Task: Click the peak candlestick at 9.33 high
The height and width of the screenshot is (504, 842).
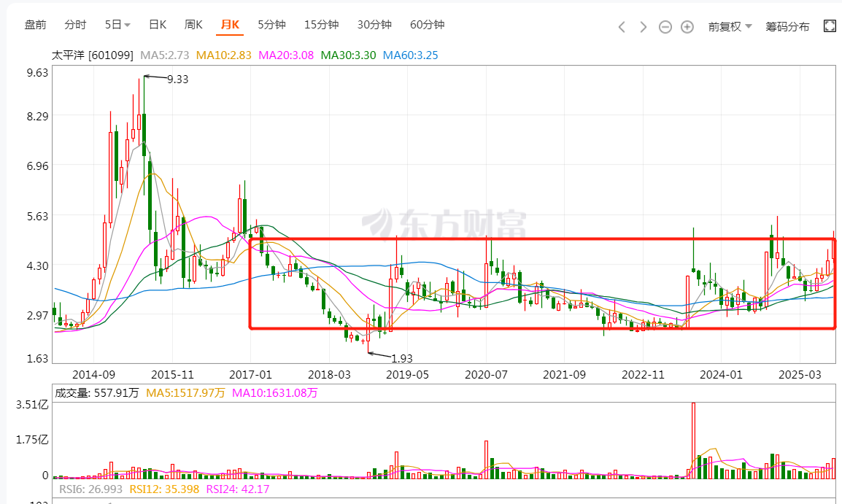Action: click(x=144, y=134)
